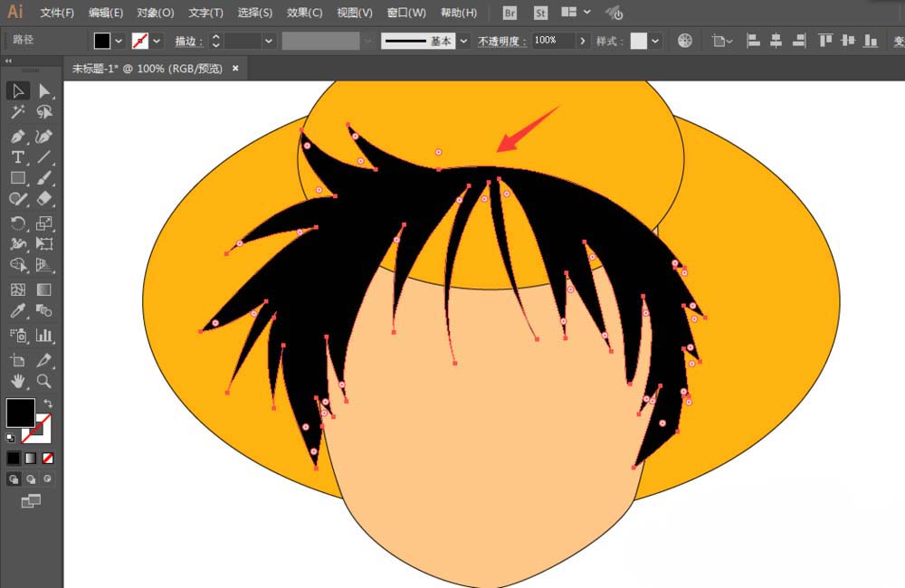
Task: Click the Recolor Artwork wheel icon
Action: coord(684,41)
